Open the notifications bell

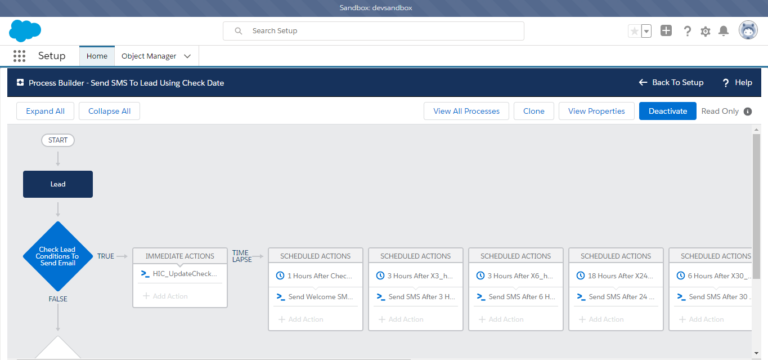723,31
